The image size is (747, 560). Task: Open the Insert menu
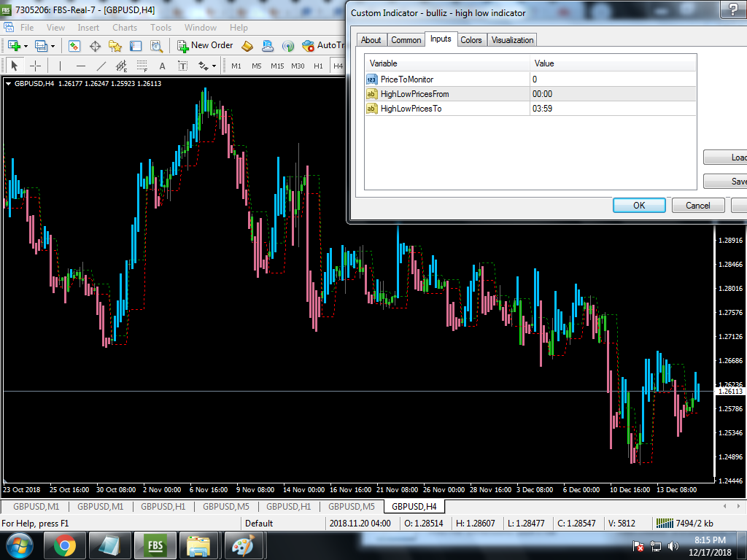88,28
